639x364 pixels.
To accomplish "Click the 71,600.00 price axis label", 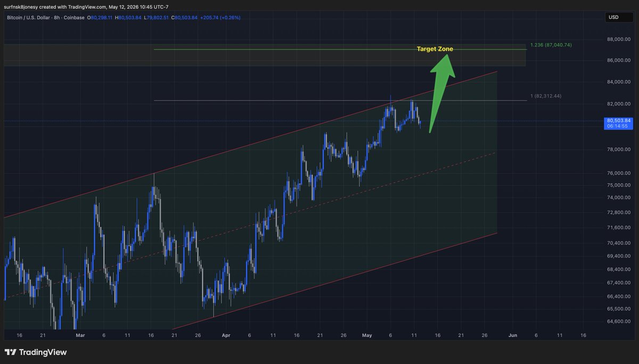I will pyautogui.click(x=618, y=227).
